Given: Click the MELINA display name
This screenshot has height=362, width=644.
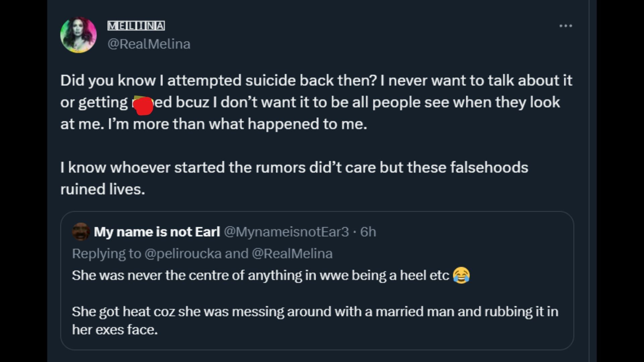Looking at the screenshot, I should pos(136,26).
